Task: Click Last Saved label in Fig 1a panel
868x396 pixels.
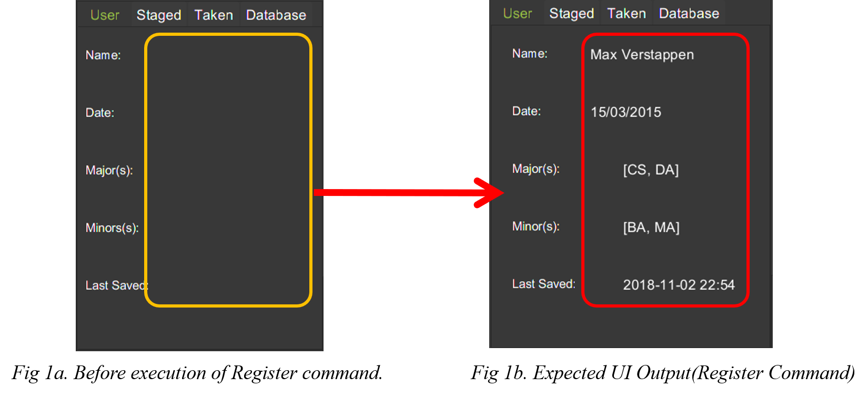Action: (x=117, y=285)
